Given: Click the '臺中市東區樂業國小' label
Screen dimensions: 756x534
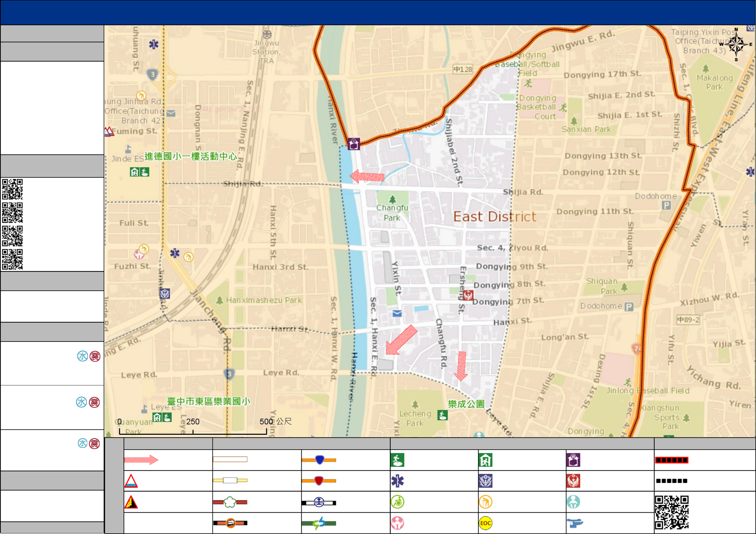Looking at the screenshot, I should (209, 401).
